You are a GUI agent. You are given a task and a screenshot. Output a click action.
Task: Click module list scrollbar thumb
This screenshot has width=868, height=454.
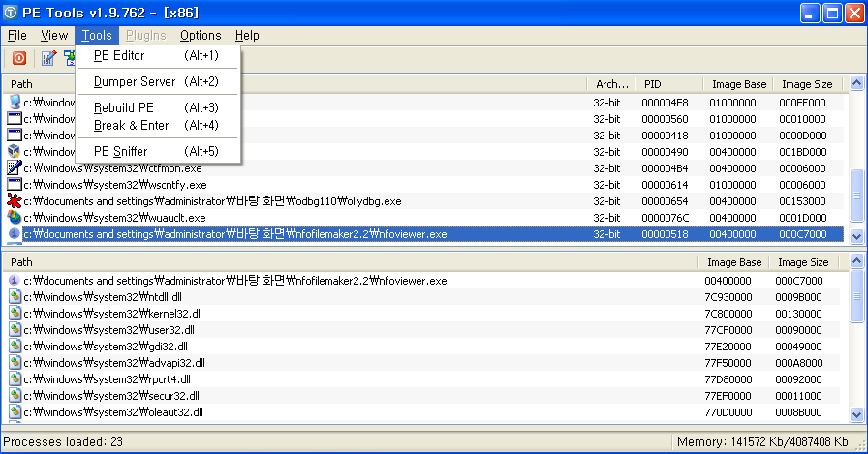[856, 296]
